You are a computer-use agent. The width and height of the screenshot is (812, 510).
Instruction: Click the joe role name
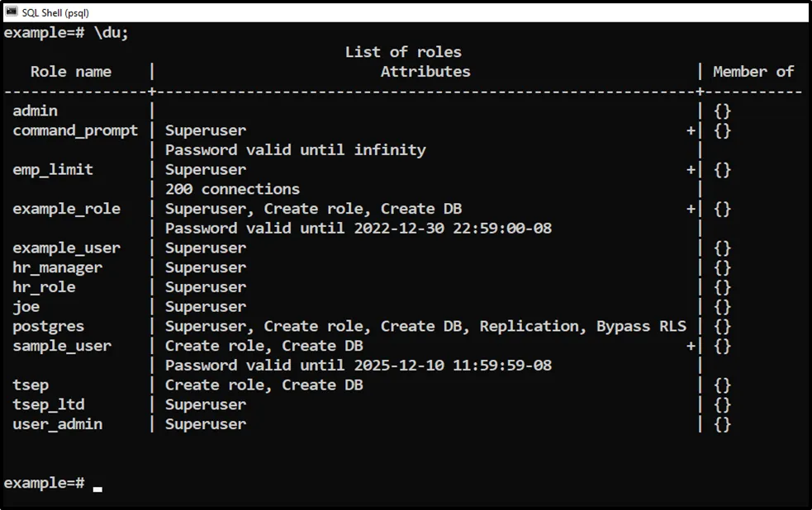(x=26, y=306)
